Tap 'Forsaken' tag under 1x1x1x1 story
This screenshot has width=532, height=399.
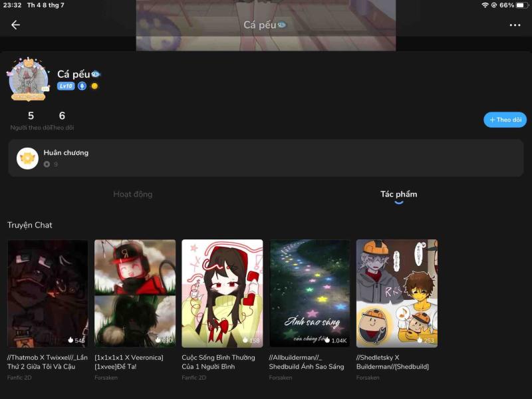pos(106,377)
